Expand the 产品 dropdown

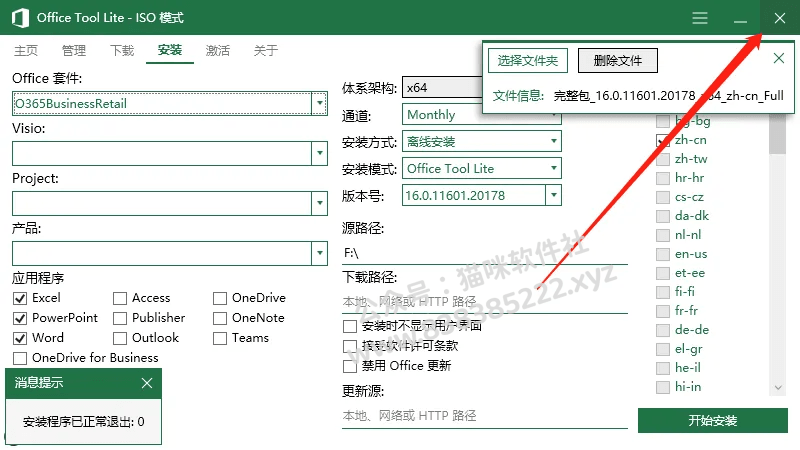pos(319,253)
